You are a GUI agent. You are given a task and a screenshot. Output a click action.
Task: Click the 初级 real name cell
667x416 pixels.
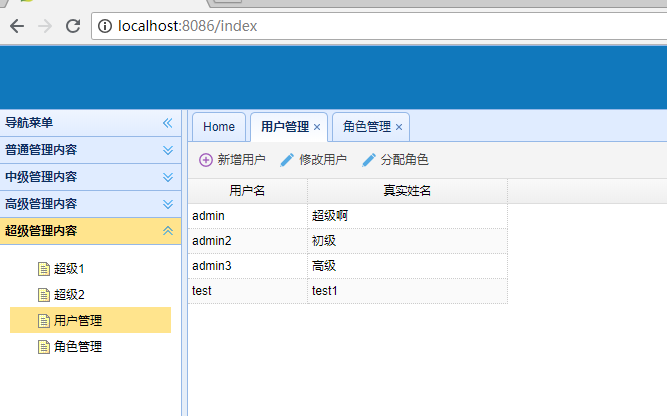pyautogui.click(x=408, y=241)
